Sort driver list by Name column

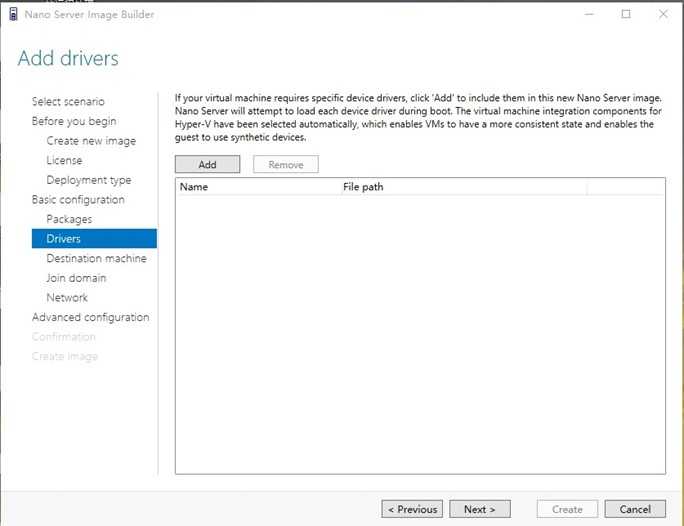(x=258, y=187)
